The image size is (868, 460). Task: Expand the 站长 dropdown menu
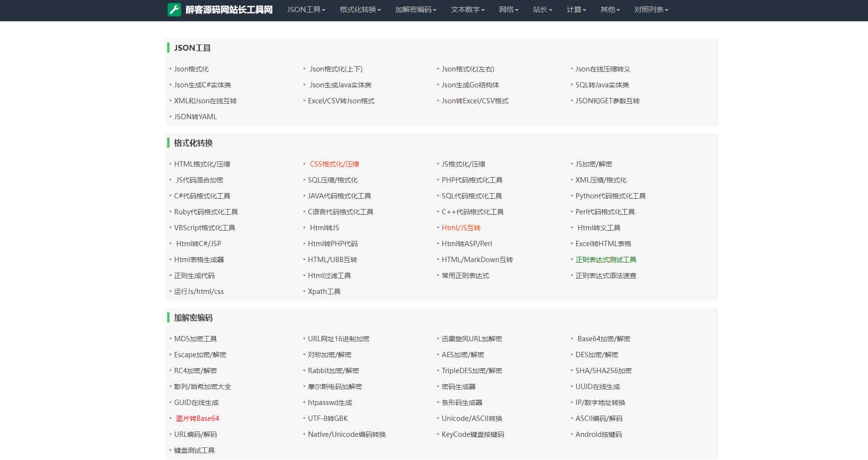tap(542, 10)
